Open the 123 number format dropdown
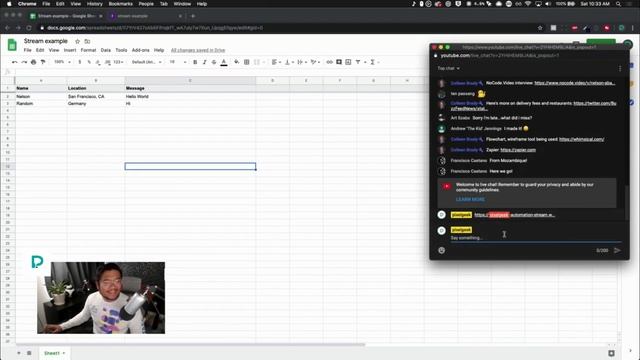640x360 pixels. click(119, 62)
